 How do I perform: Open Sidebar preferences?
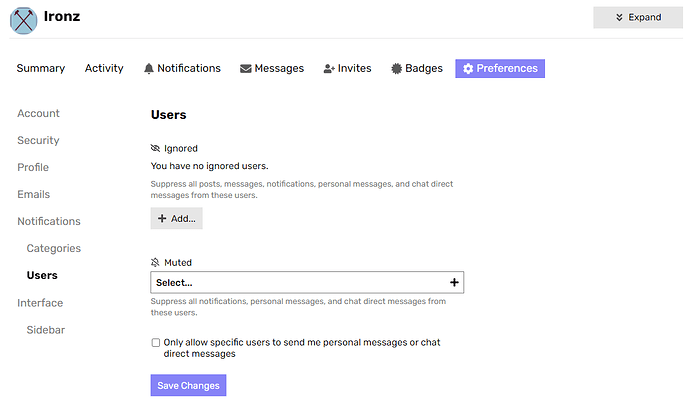pos(46,330)
